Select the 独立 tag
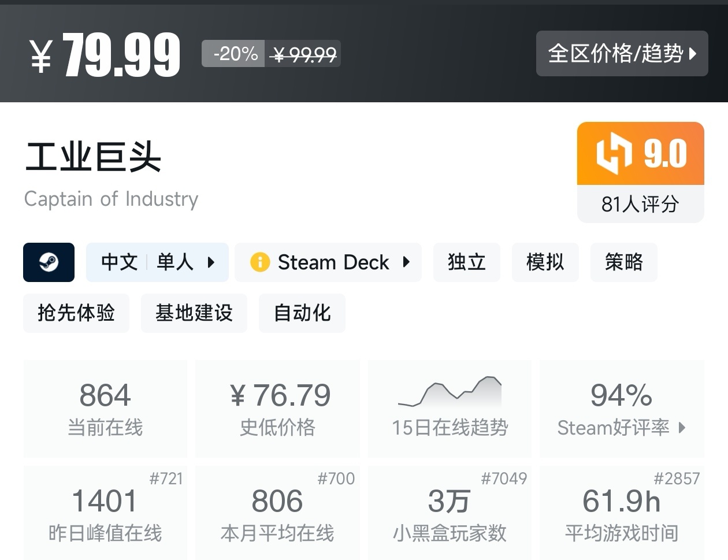 [x=466, y=262]
